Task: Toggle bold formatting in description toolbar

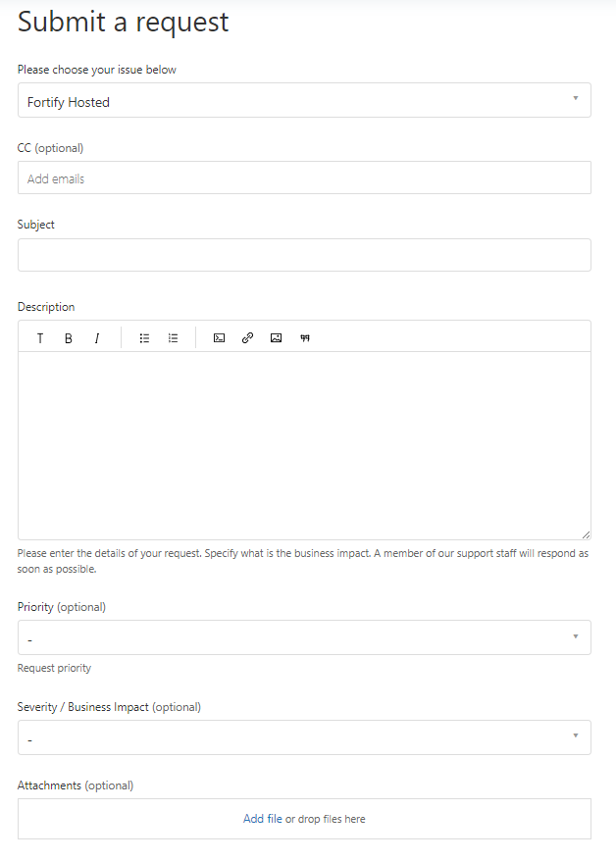Action: (x=69, y=338)
